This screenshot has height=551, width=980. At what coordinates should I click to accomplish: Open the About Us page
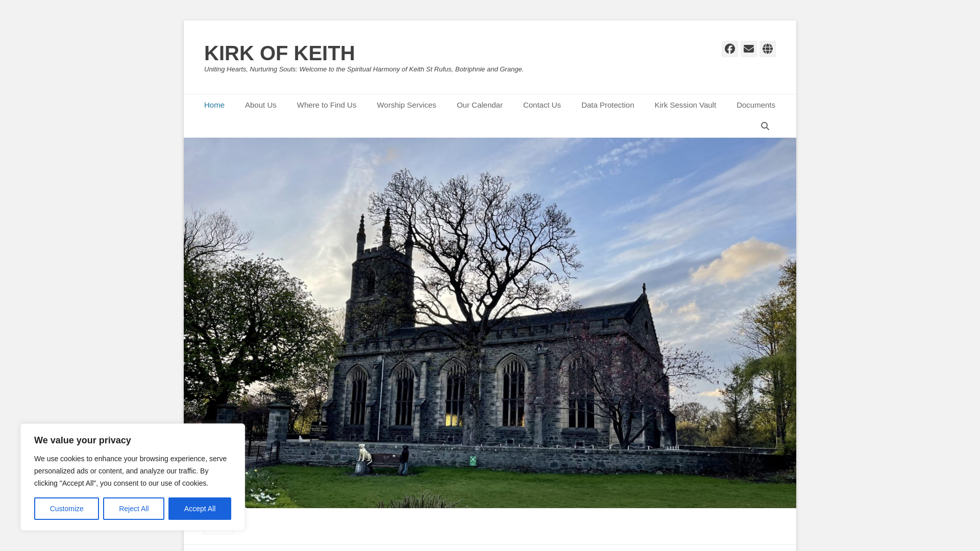point(260,105)
